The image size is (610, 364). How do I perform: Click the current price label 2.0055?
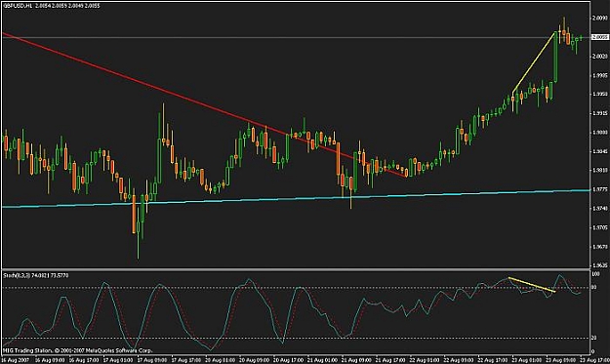[x=599, y=37]
